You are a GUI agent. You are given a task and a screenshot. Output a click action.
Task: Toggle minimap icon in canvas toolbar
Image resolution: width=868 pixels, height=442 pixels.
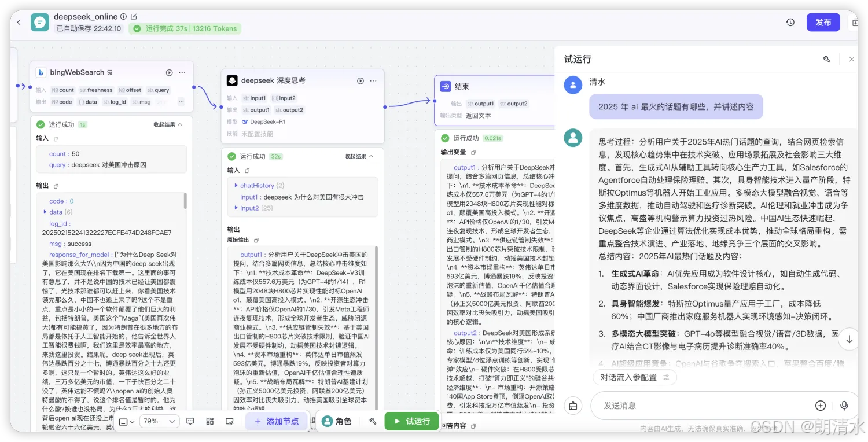click(230, 421)
